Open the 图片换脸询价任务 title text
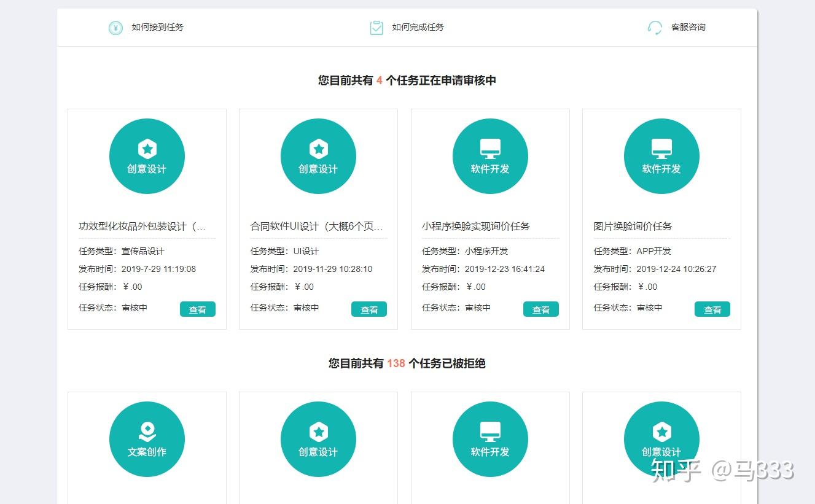Image resolution: width=815 pixels, height=504 pixels. [633, 226]
